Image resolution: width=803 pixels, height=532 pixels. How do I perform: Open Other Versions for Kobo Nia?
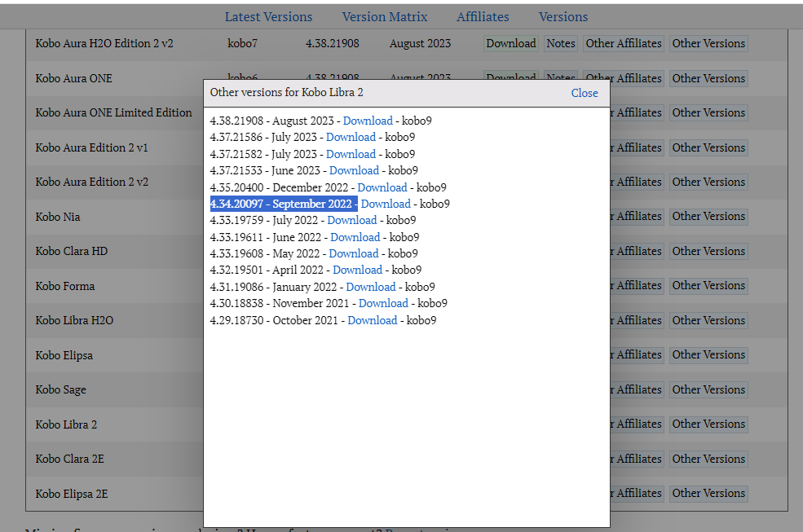coord(708,216)
